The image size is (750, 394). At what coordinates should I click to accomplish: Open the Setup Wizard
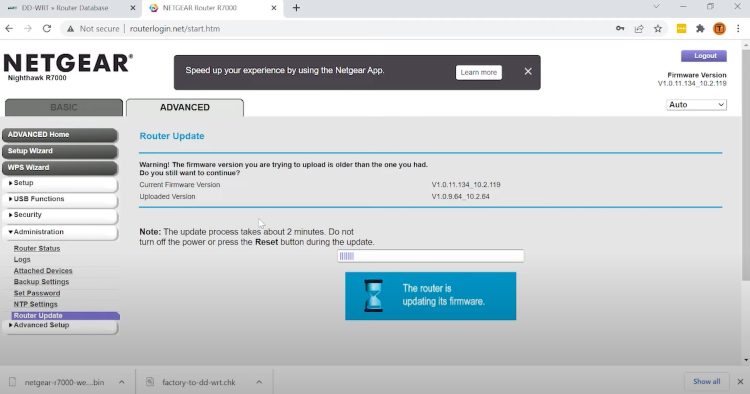[60, 151]
